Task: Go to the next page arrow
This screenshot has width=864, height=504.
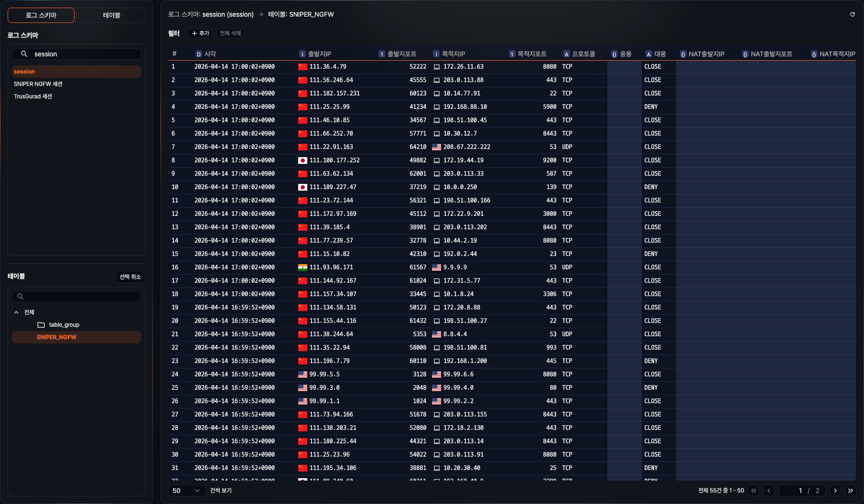Action: (x=835, y=491)
